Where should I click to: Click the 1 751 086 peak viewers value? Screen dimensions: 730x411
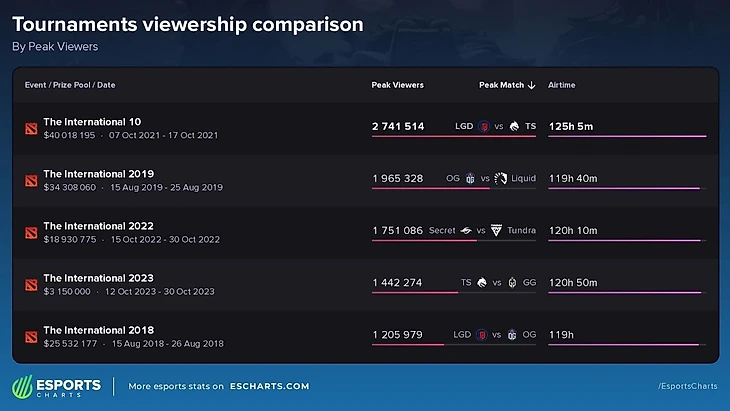coord(398,230)
